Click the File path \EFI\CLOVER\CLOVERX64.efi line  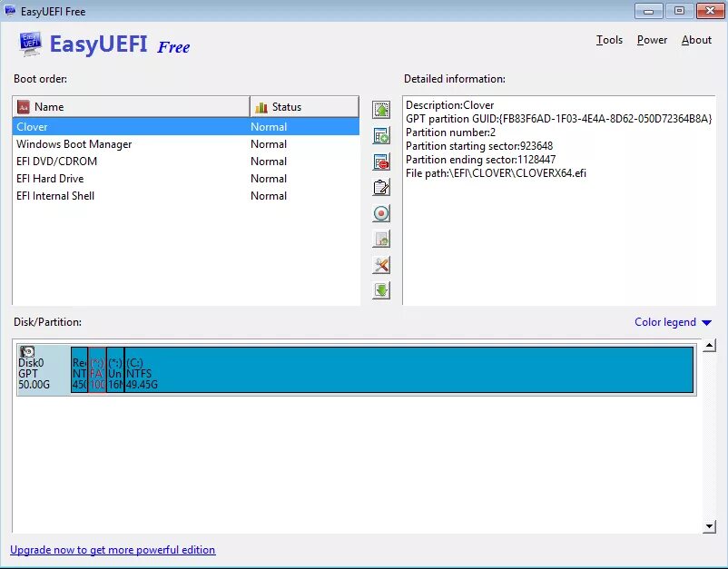496,173
